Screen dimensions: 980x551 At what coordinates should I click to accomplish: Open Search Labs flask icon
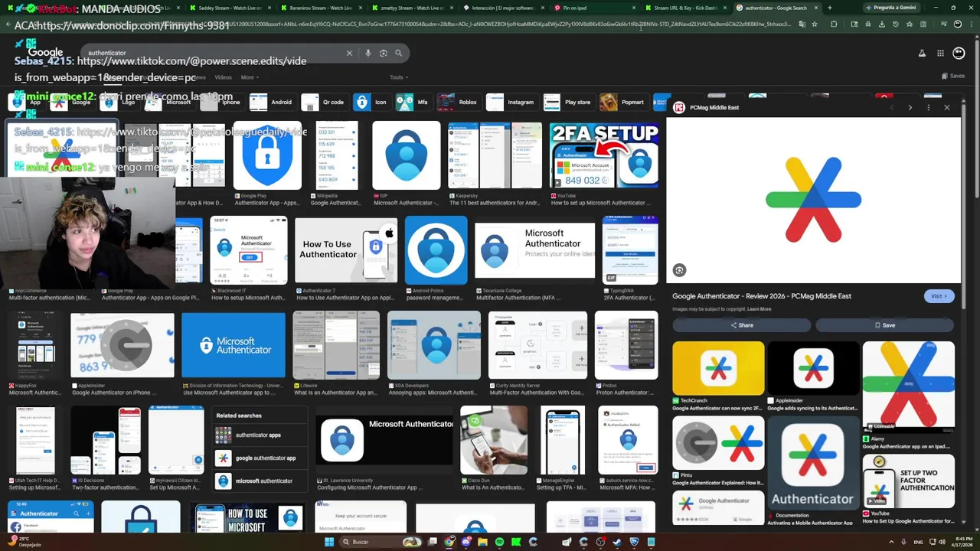click(922, 53)
